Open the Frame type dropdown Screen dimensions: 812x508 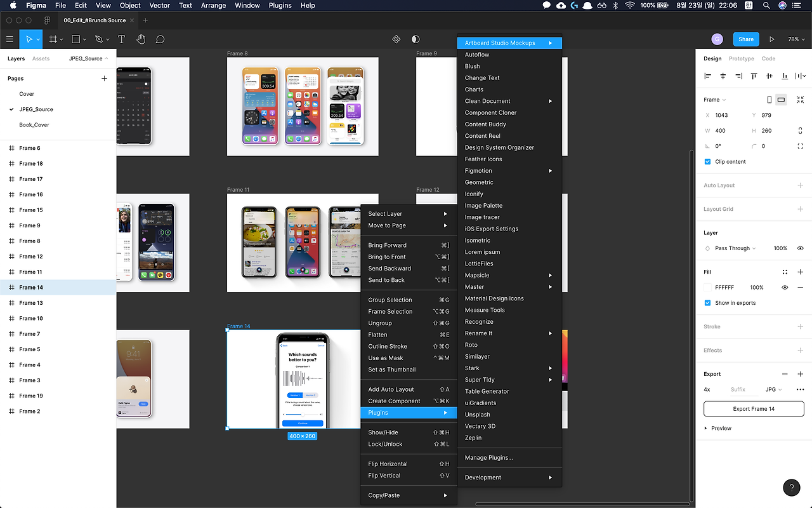[x=715, y=100]
